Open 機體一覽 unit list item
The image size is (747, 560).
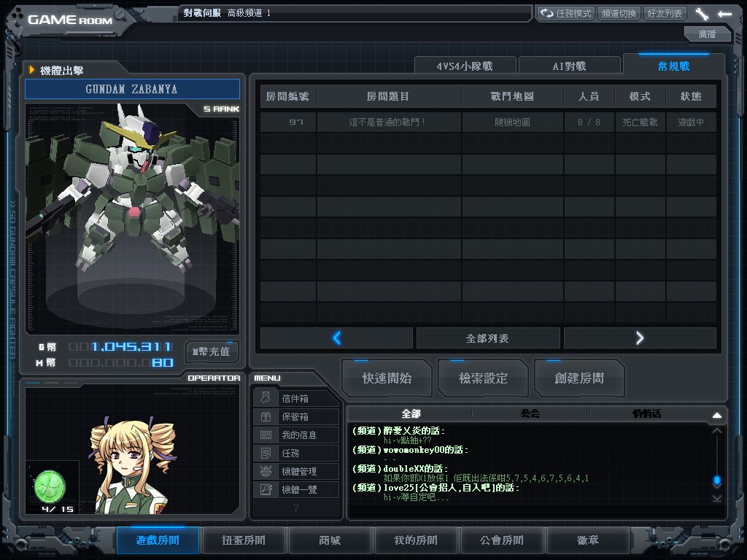point(296,489)
